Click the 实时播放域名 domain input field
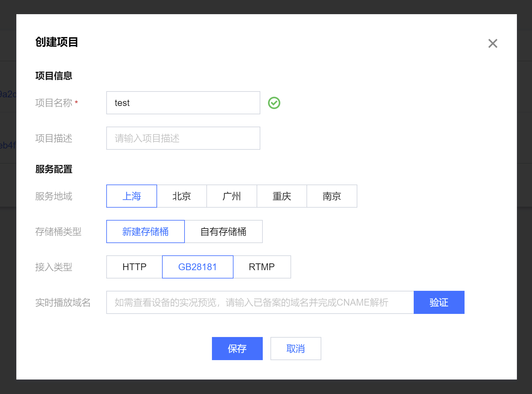 click(x=260, y=303)
